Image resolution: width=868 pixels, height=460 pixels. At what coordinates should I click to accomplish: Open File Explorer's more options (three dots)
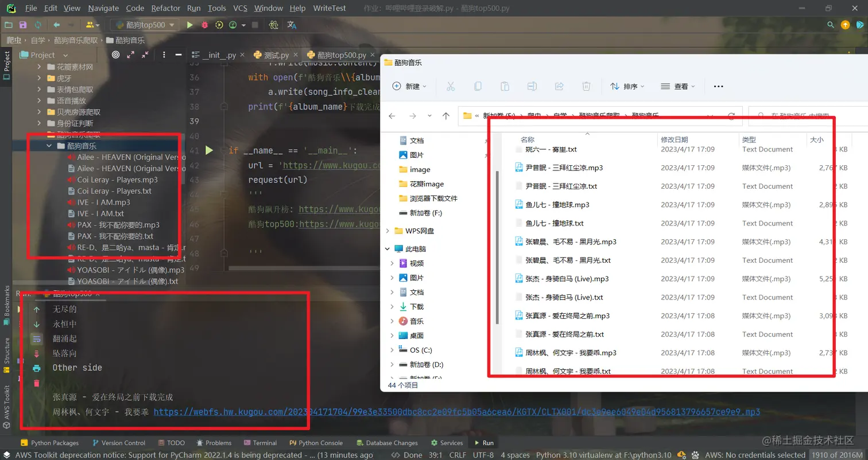[718, 86]
